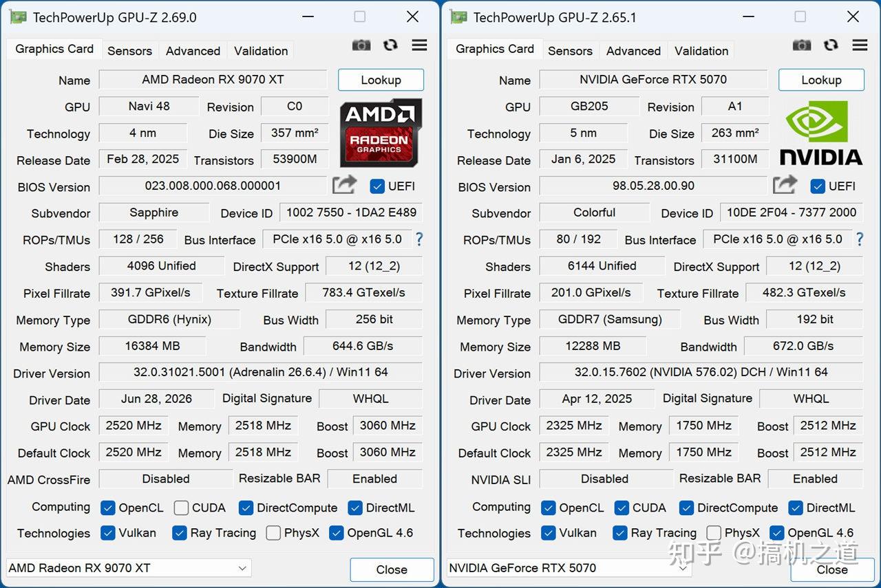The width and height of the screenshot is (881, 588).
Task: Toggle the CUDA checkbox in the Radeon window
Action: click(x=181, y=508)
